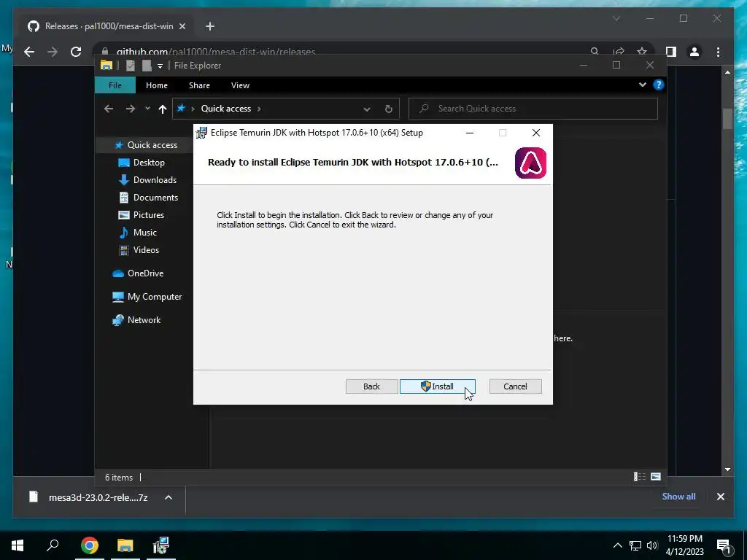This screenshot has height=560, width=747.
Task: Close the Chrome downloads bar
Action: (720, 497)
